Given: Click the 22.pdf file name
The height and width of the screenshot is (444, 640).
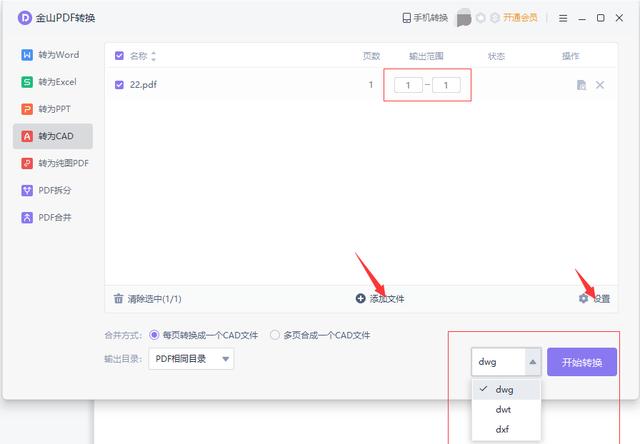Looking at the screenshot, I should pos(143,85).
